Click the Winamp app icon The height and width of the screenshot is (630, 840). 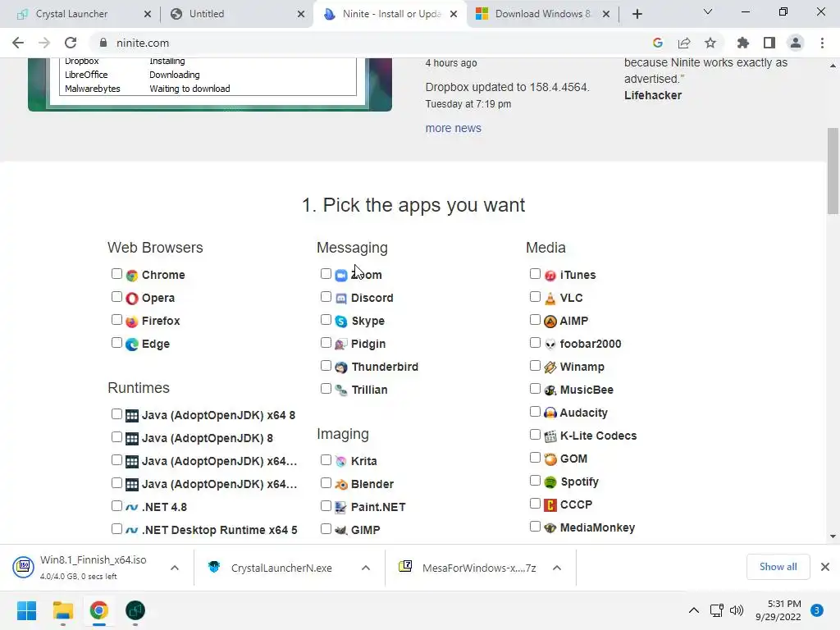click(x=550, y=367)
